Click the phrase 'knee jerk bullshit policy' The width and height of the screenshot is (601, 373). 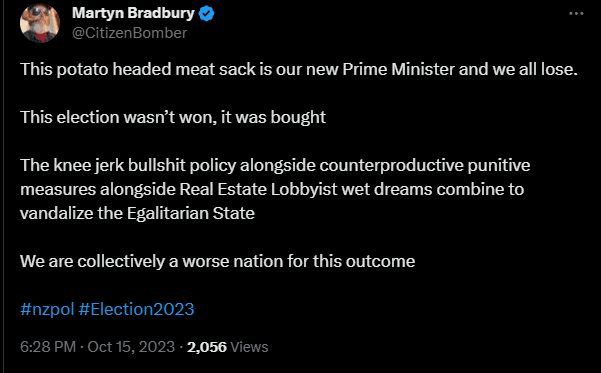point(145,165)
